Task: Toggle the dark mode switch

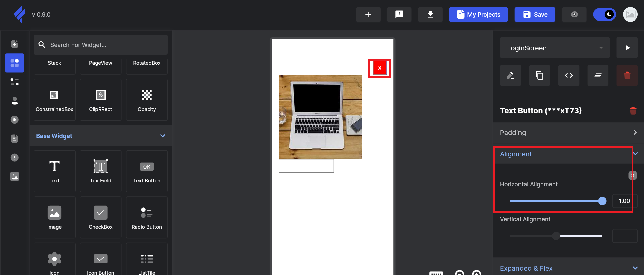Action: point(604,14)
